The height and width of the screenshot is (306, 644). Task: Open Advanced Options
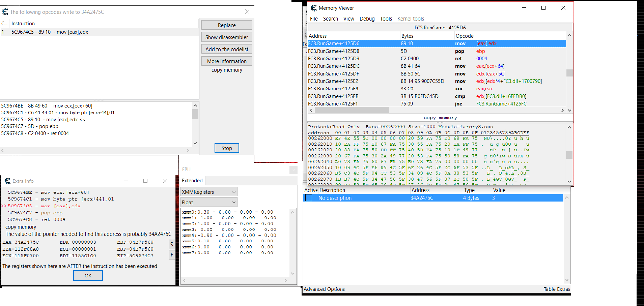click(x=324, y=289)
